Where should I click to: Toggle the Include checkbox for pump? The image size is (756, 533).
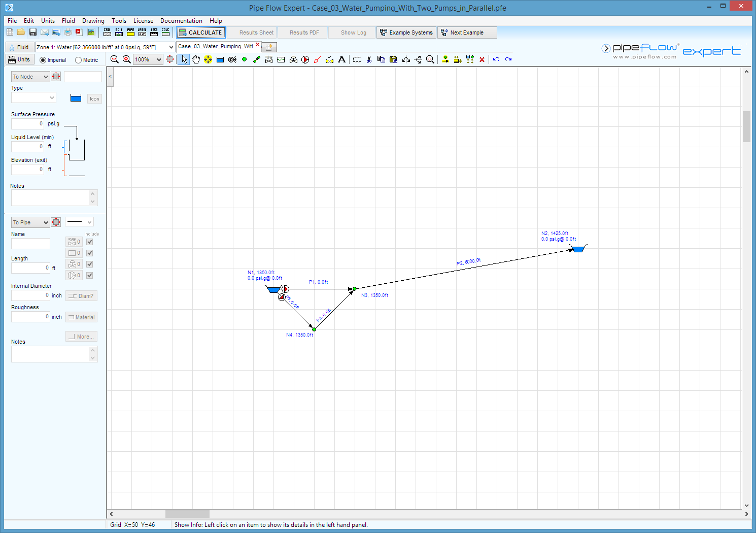(x=90, y=276)
